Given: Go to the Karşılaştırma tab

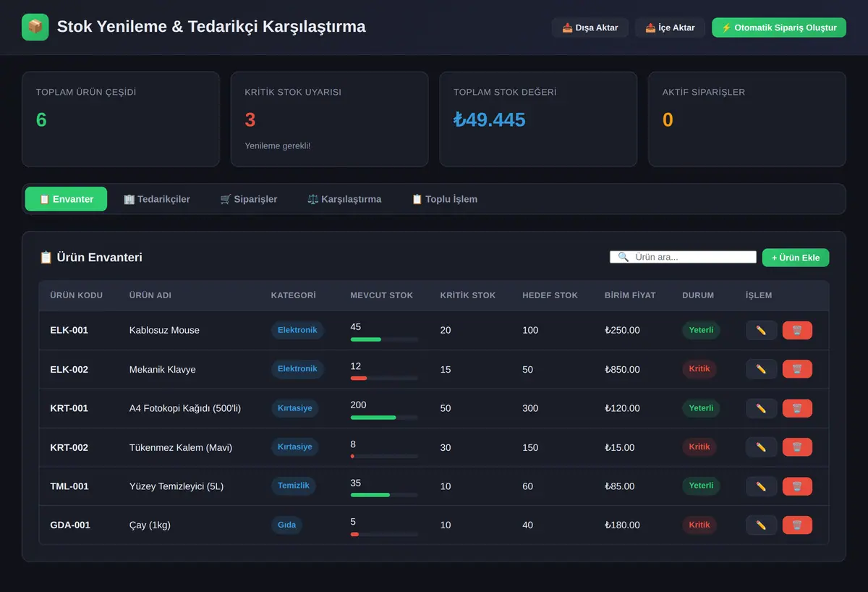Looking at the screenshot, I should click(x=344, y=199).
